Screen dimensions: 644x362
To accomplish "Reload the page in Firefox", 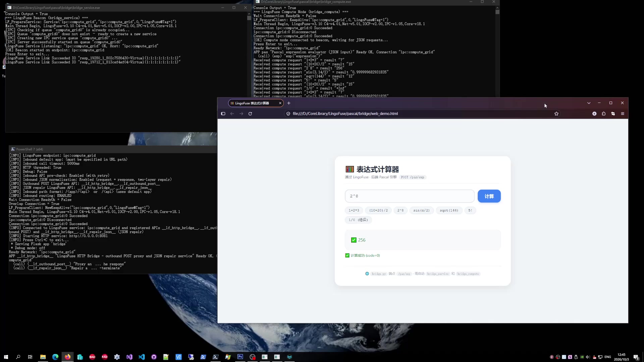I will tap(250, 114).
